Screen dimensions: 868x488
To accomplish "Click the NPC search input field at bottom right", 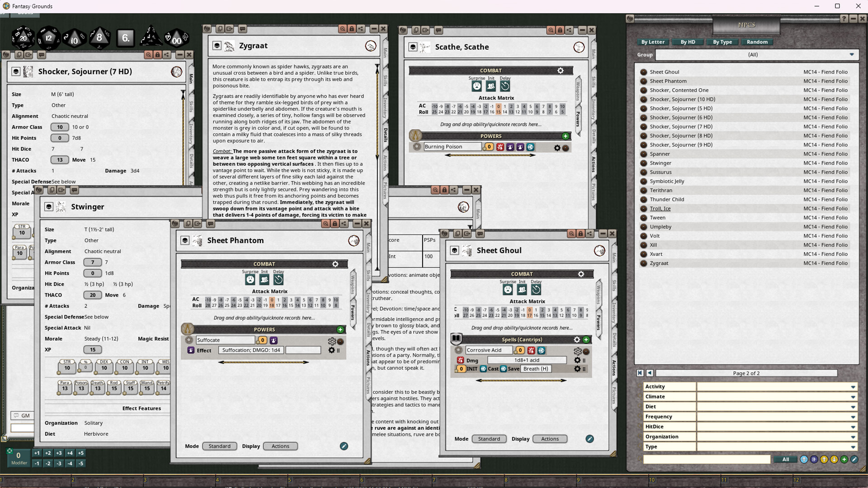I will pos(708,459).
